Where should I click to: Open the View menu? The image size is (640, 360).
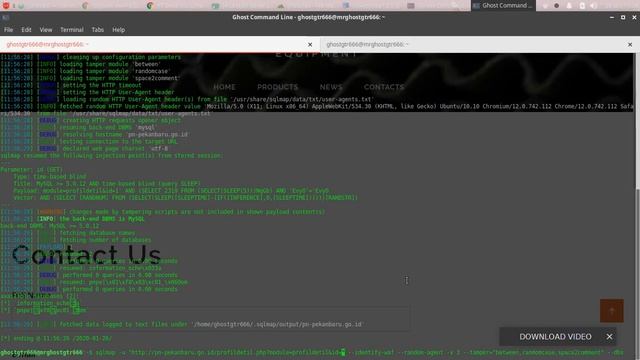click(46, 30)
